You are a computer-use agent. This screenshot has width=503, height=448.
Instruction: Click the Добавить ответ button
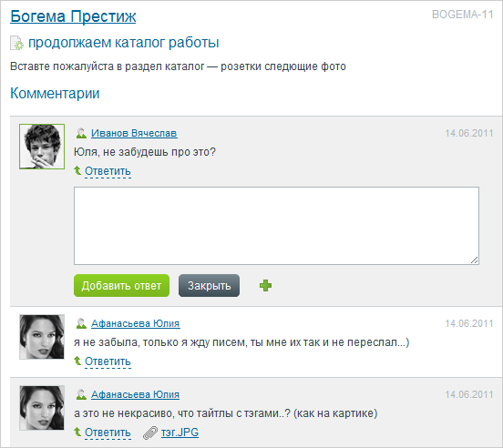121,286
